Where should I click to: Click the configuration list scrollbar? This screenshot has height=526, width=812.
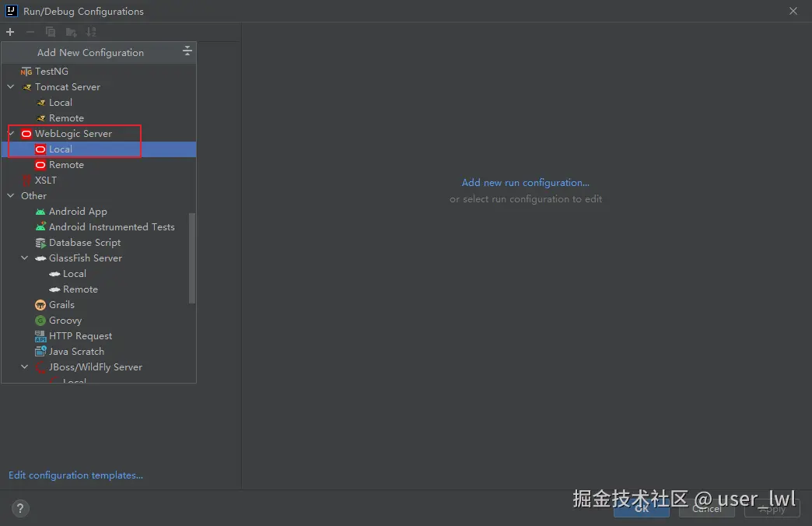[192, 258]
